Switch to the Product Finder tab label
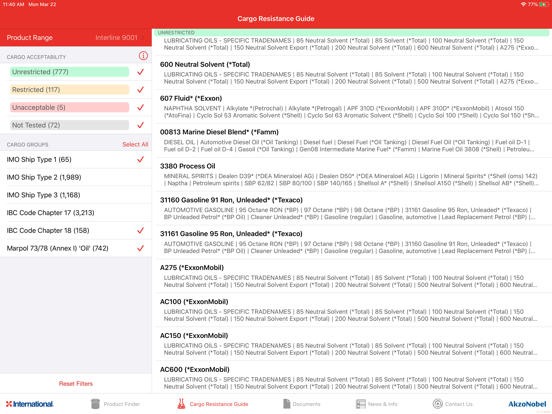This screenshot has width=552, height=414. pyautogui.click(x=122, y=404)
